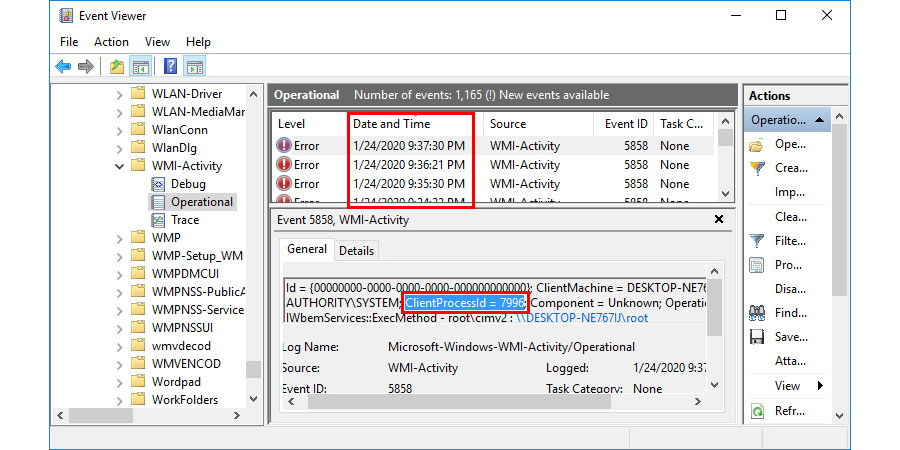Image resolution: width=900 pixels, height=450 pixels.
Task: Click the Properties icon in Actions
Action: coord(757,265)
